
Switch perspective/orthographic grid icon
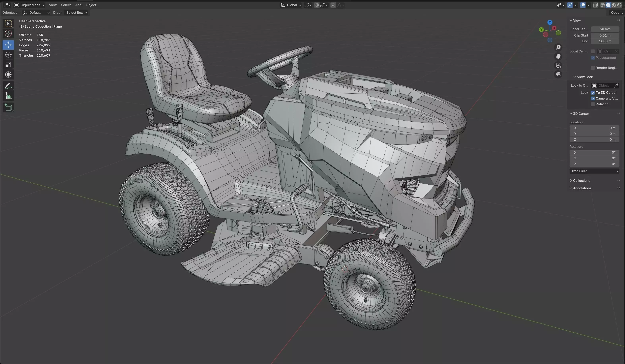558,74
